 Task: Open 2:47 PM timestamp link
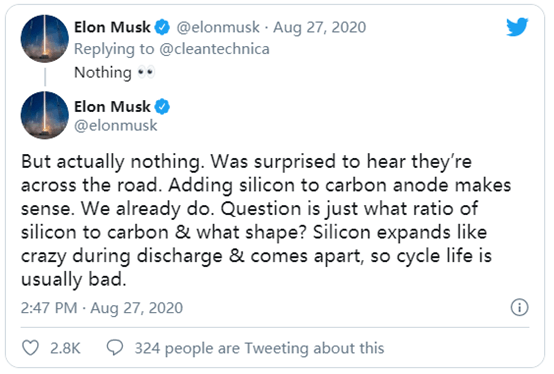point(102,308)
